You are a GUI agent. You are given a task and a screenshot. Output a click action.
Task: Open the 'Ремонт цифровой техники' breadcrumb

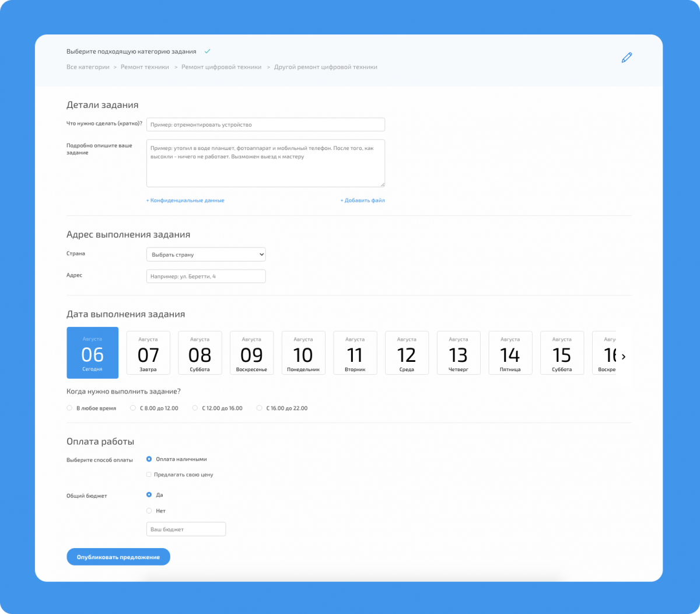tap(221, 67)
